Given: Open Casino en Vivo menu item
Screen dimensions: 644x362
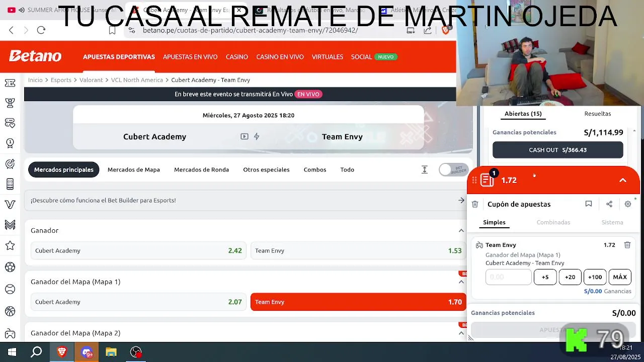Looking at the screenshot, I should pos(280,57).
